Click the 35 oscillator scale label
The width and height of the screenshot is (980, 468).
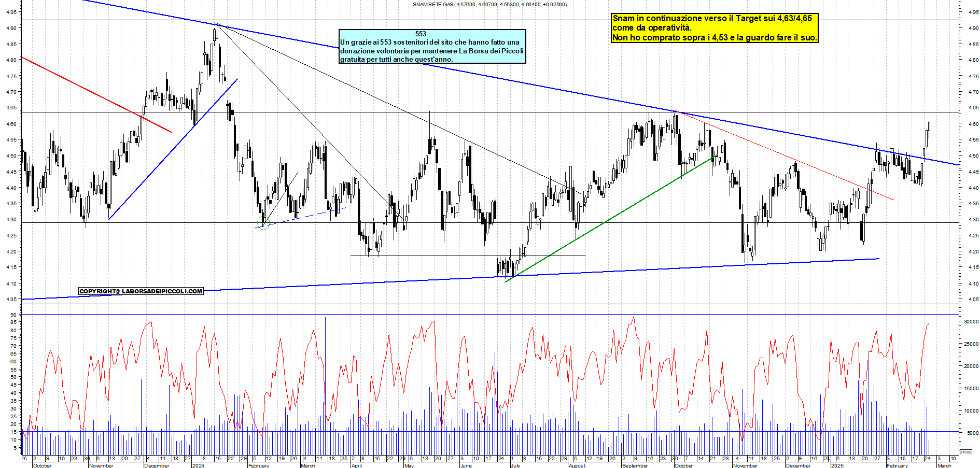[x=13, y=401]
